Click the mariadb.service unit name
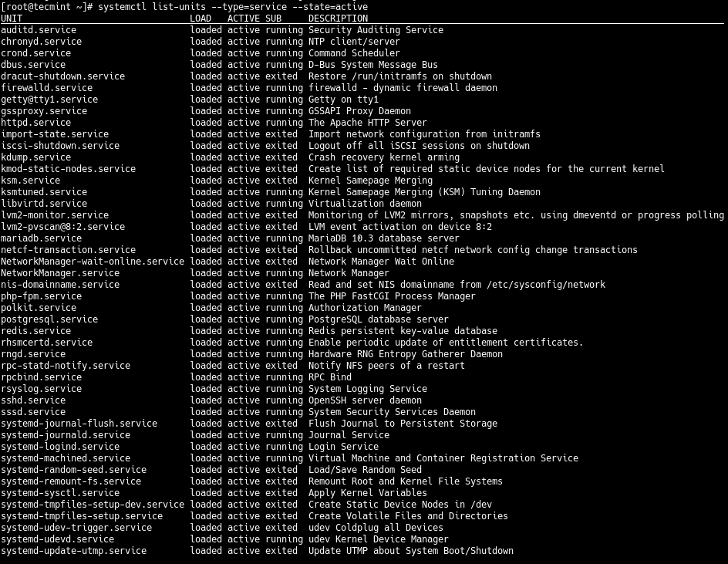The width and height of the screenshot is (728, 564). click(x=41, y=238)
